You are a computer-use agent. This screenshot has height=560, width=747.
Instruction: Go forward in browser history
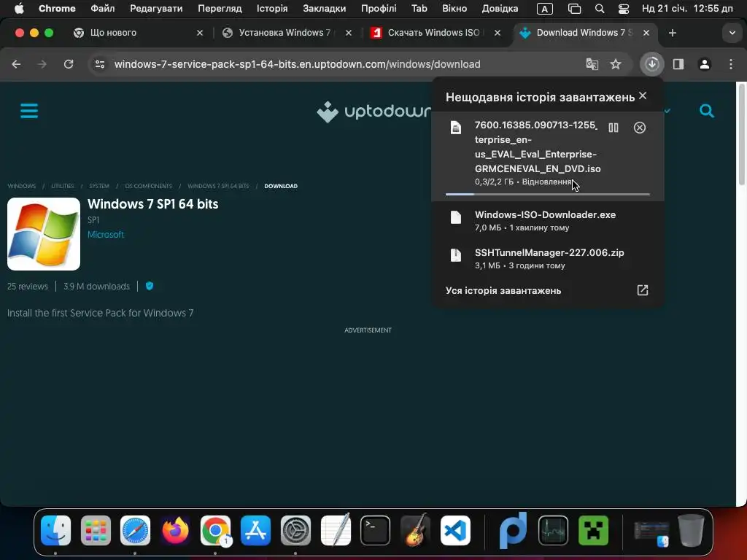click(42, 64)
